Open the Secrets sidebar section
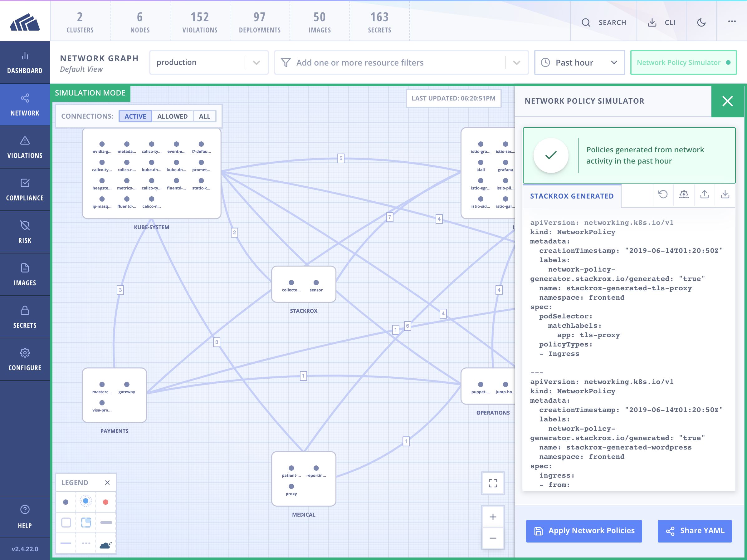The height and width of the screenshot is (560, 747). click(x=25, y=317)
